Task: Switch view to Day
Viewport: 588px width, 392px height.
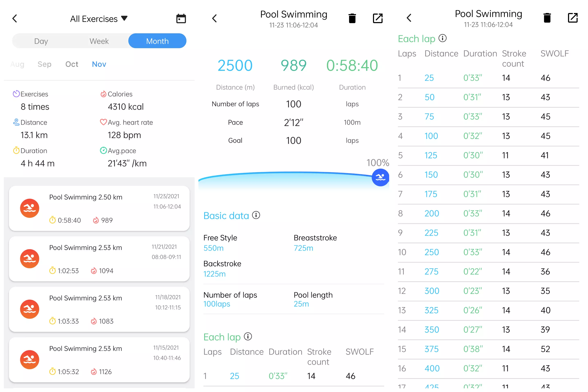Action: (41, 41)
